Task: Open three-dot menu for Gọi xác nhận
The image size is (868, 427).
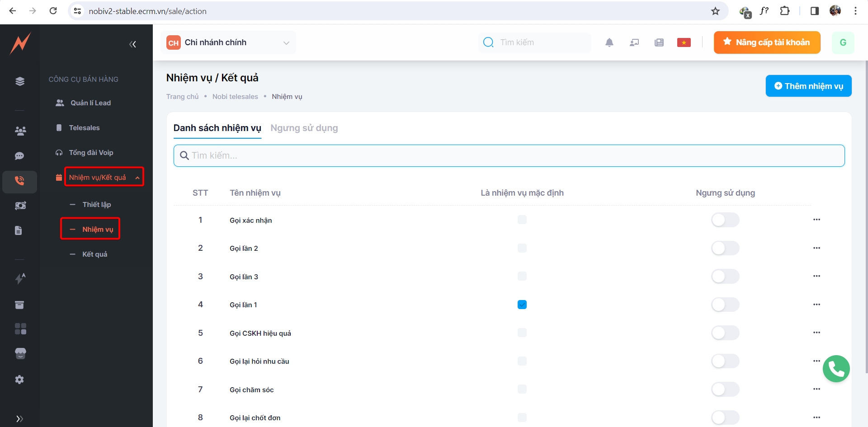Action: coord(816,220)
